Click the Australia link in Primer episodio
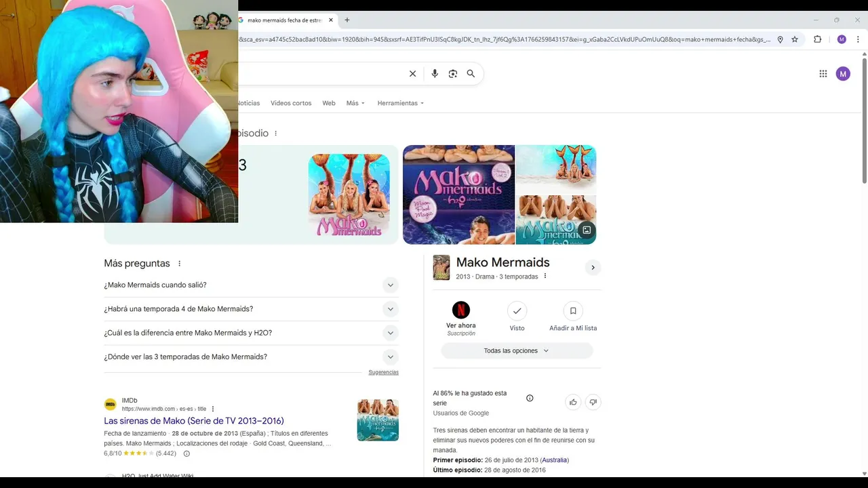Image resolution: width=868 pixels, height=488 pixels. [555, 460]
